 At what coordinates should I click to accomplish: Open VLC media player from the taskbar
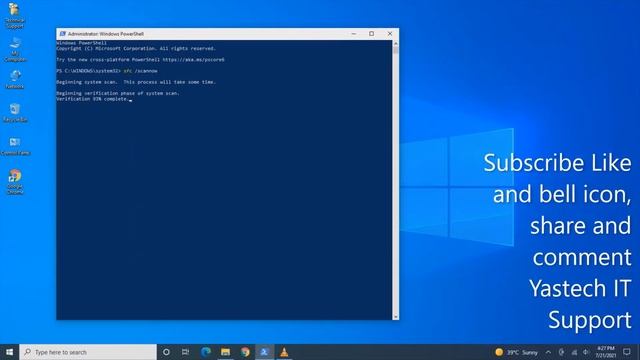click(x=284, y=352)
